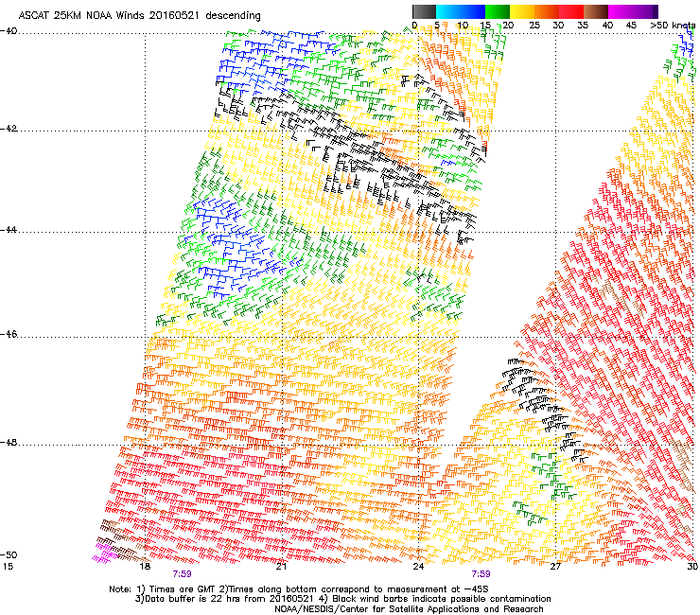Click the '-40' latitude axis label

pos(9,31)
